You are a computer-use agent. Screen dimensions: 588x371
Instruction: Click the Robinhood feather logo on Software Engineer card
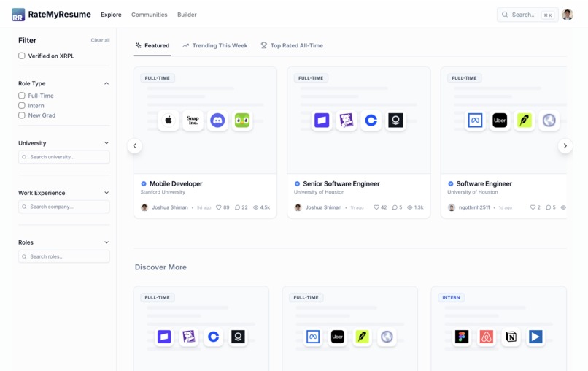coord(525,121)
